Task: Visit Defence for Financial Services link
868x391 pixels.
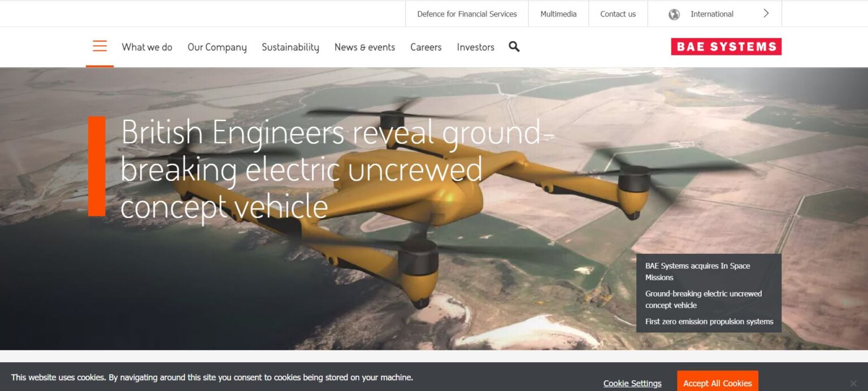Action: pos(467,14)
